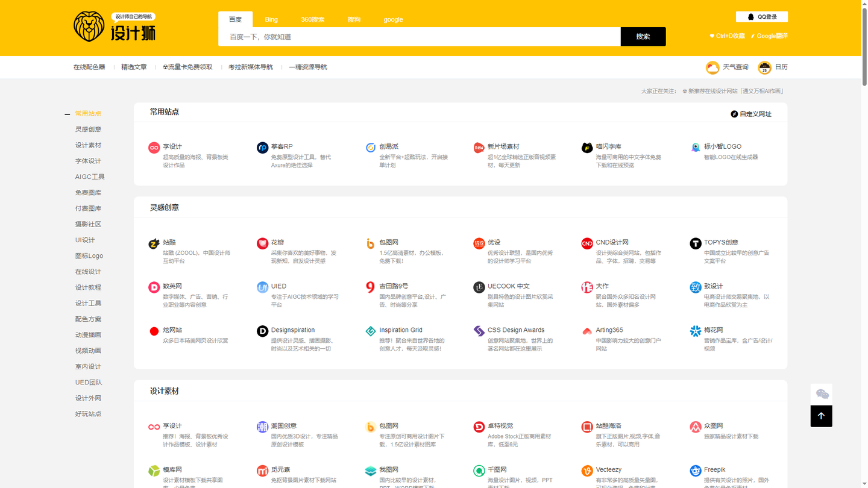Select the 360搜索 tab

pyautogui.click(x=313, y=19)
